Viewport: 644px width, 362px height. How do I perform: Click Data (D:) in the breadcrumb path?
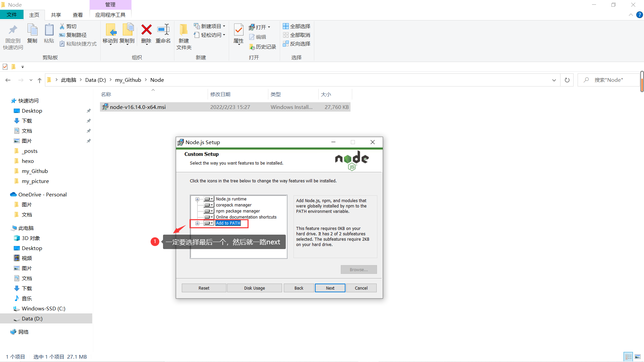coord(95,80)
